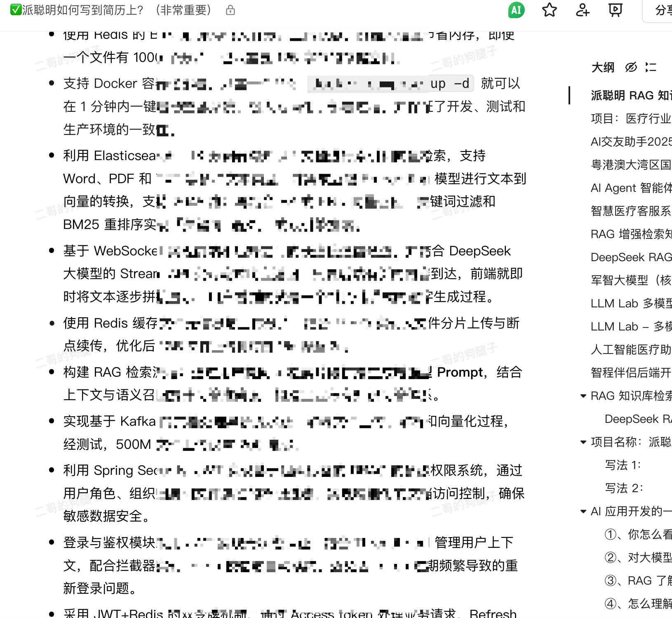672x618 pixels.
Task: Toggle visibility of the outline panel
Action: (631, 67)
